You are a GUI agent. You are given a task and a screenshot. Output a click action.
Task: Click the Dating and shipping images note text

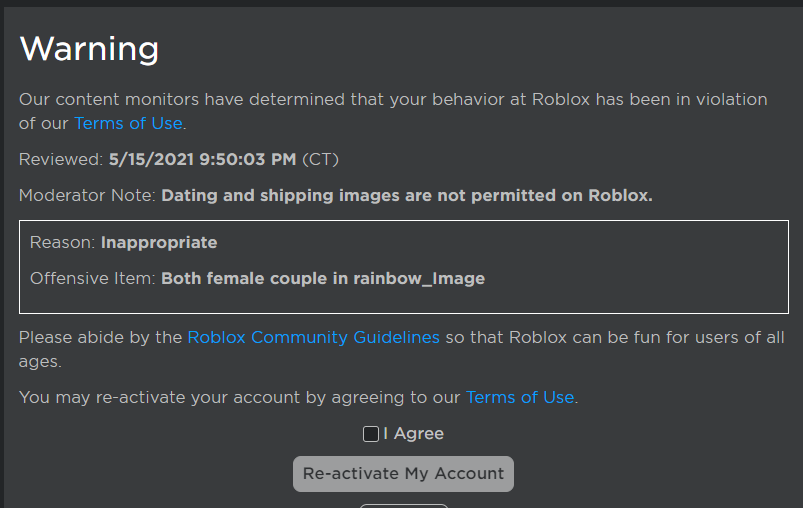407,196
